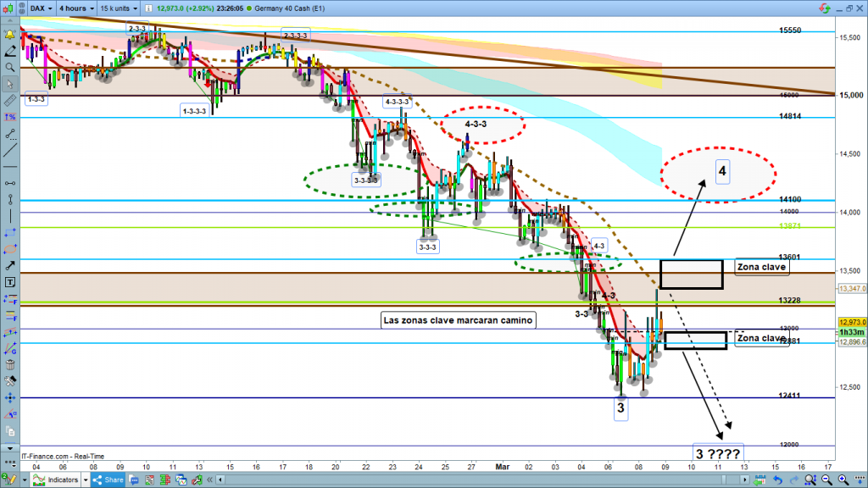
Task: Change the 4 hours timeframe dropdown
Action: (75, 8)
